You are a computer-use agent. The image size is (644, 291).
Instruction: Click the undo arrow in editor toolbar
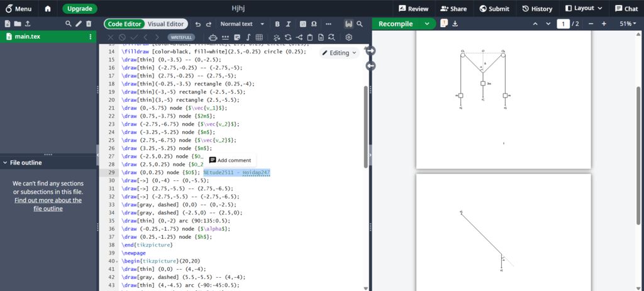point(197,24)
